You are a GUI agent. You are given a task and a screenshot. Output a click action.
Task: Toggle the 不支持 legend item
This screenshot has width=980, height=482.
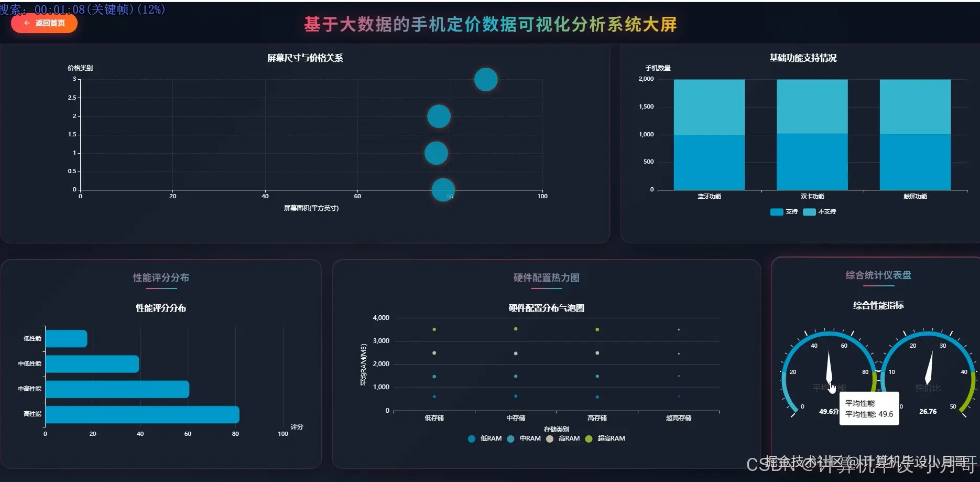pyautogui.click(x=819, y=211)
